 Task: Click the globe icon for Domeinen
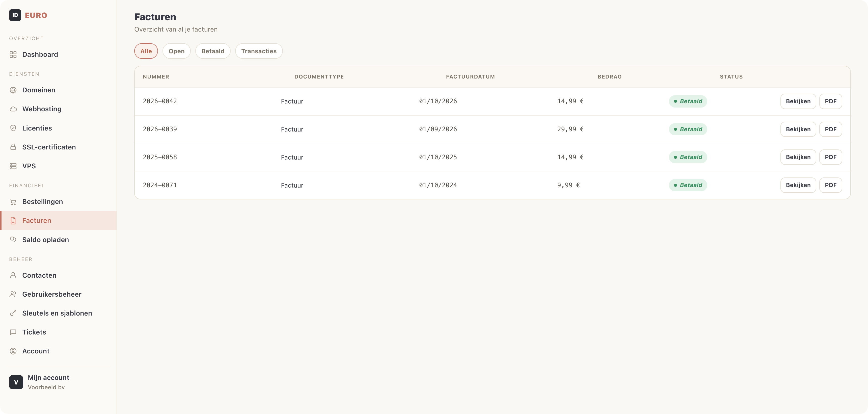coord(13,90)
